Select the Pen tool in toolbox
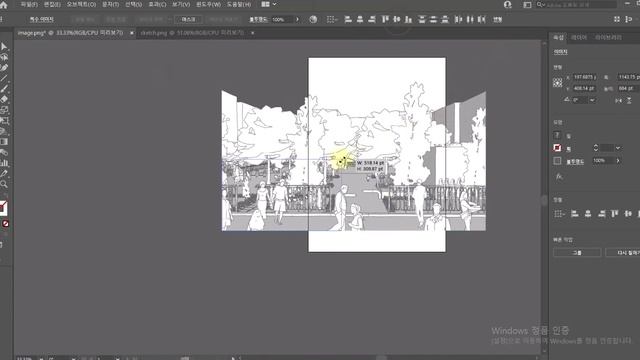The height and width of the screenshot is (360, 640). tap(4, 68)
